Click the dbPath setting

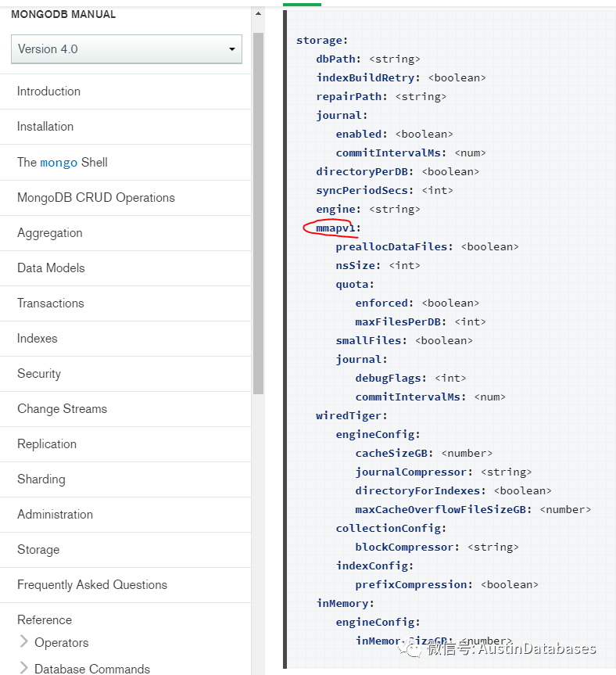[338, 59]
